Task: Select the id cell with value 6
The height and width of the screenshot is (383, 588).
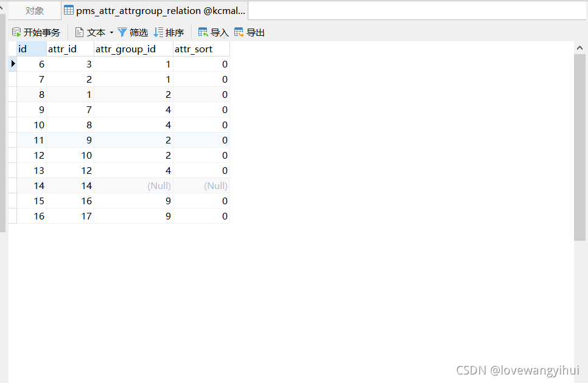Action: [x=32, y=64]
